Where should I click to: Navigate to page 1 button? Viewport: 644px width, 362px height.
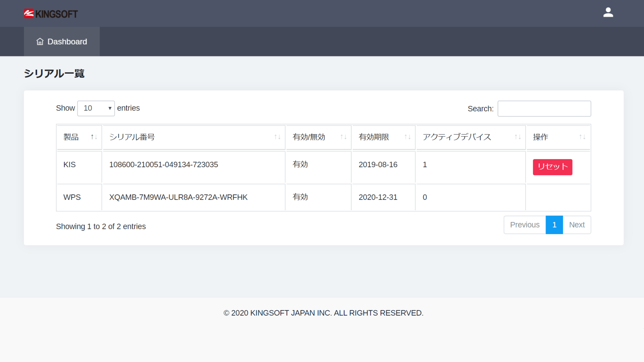(555, 225)
